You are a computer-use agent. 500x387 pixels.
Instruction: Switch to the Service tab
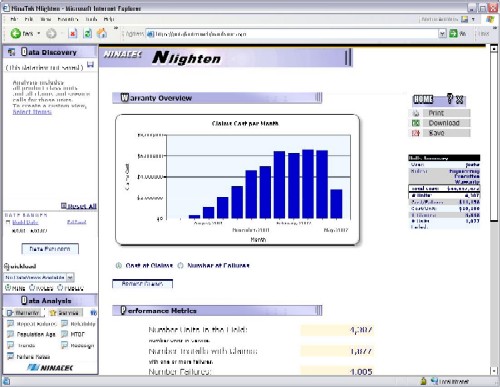[65, 313]
